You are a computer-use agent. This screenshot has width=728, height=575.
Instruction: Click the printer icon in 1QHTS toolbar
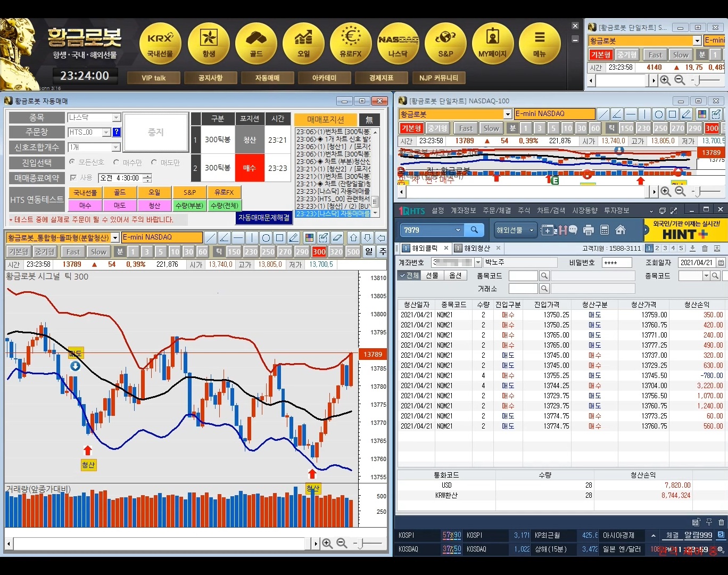coord(589,230)
